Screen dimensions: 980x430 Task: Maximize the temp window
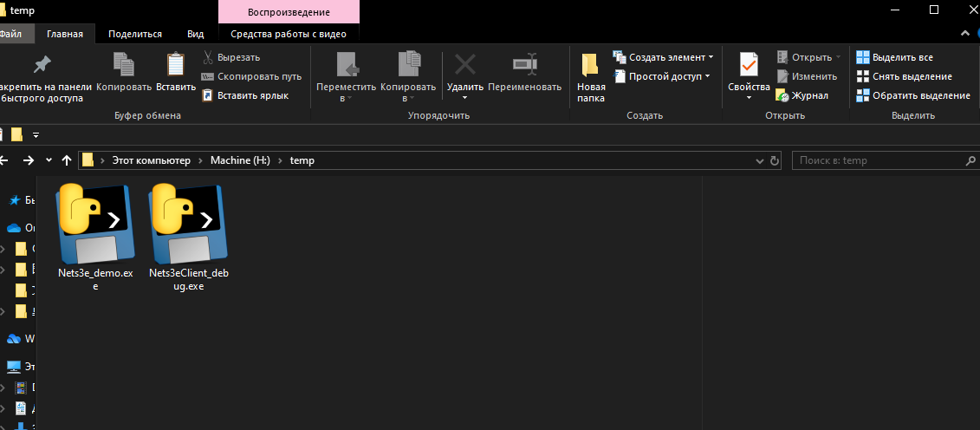tap(934, 10)
